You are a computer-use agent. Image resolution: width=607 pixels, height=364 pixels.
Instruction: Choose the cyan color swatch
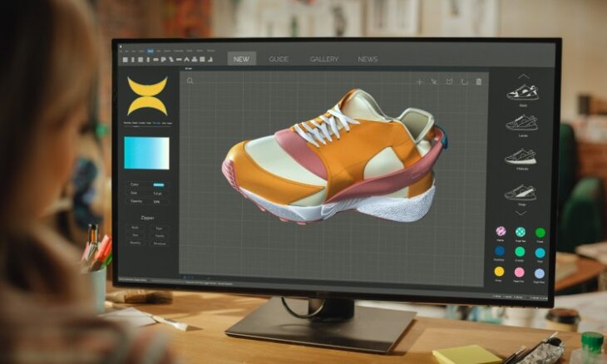coord(540,253)
